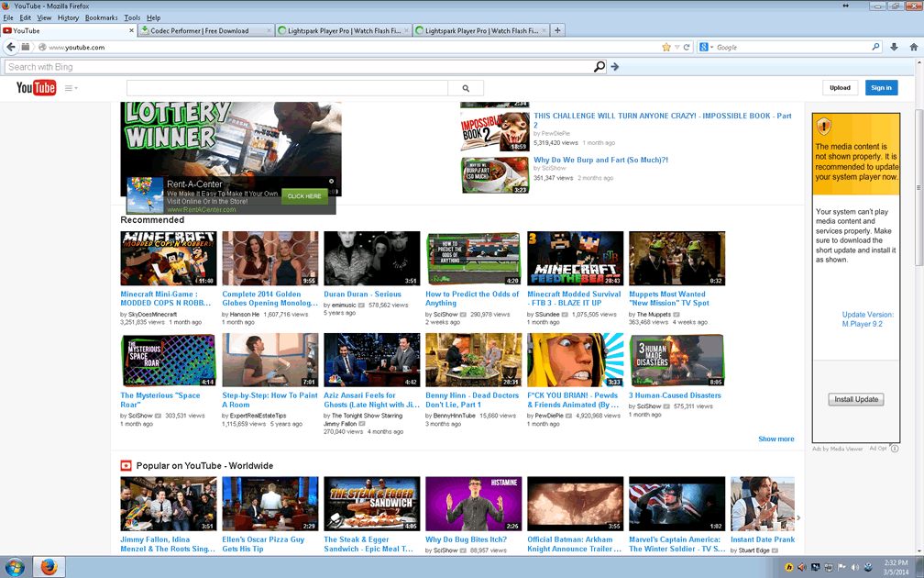The width and height of the screenshot is (924, 578).
Task: Open the Firefox Downloads arrow icon
Action: [895, 47]
